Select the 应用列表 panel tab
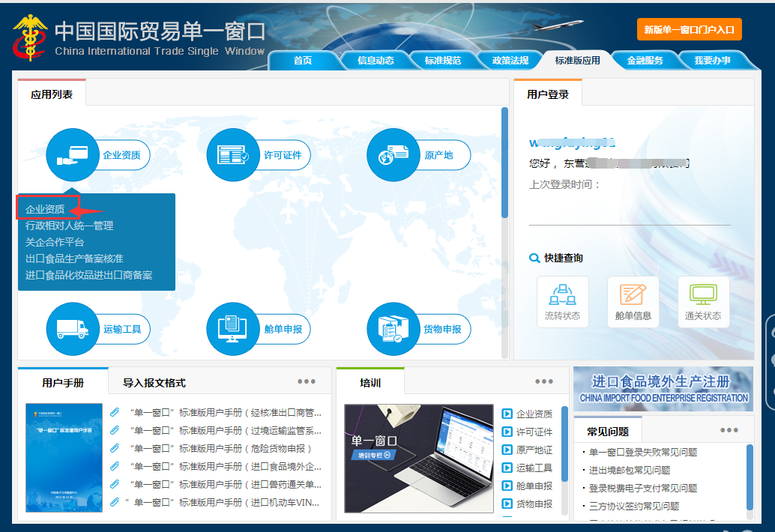This screenshot has height=532, width=775. pos(52,94)
